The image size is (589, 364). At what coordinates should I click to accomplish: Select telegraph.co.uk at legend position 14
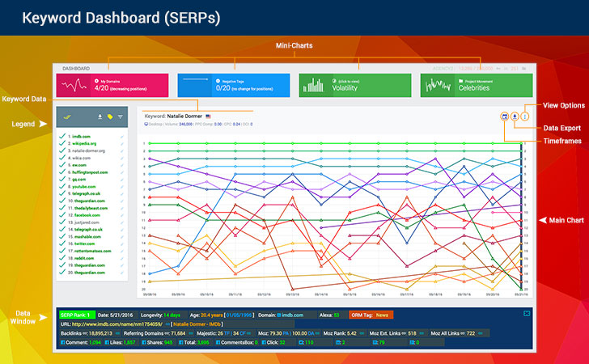point(88,230)
